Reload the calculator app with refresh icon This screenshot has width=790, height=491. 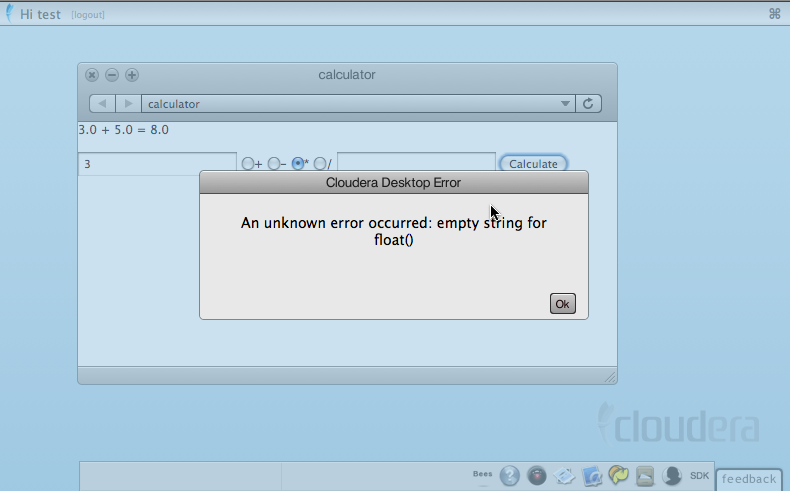pyautogui.click(x=590, y=104)
